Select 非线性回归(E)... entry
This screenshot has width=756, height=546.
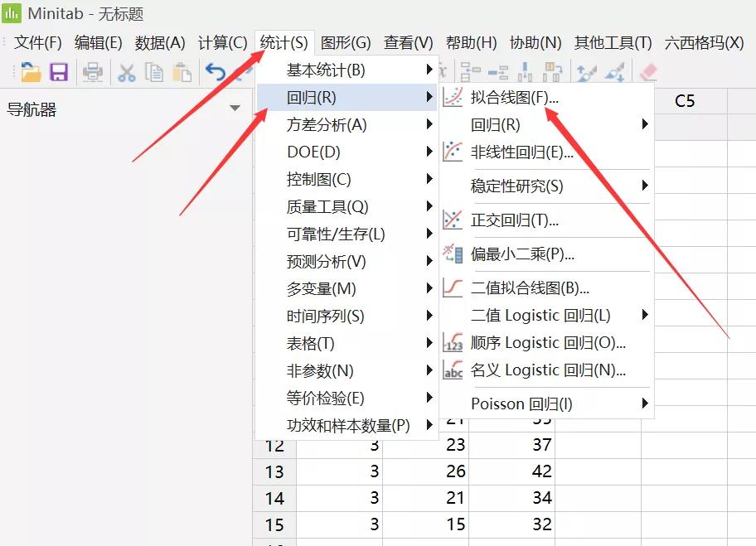[547, 152]
